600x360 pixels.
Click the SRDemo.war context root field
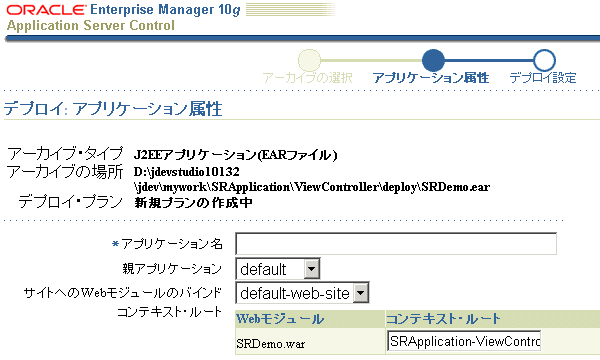coord(464,341)
